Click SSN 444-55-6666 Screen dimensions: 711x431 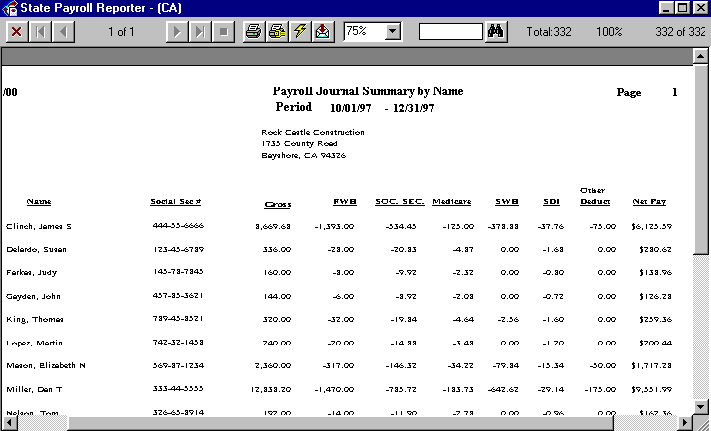tap(178, 225)
